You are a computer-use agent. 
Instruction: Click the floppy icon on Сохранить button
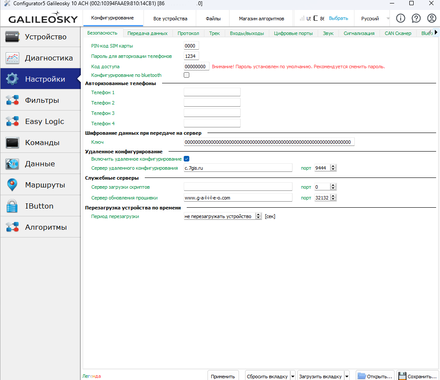tap(402, 376)
